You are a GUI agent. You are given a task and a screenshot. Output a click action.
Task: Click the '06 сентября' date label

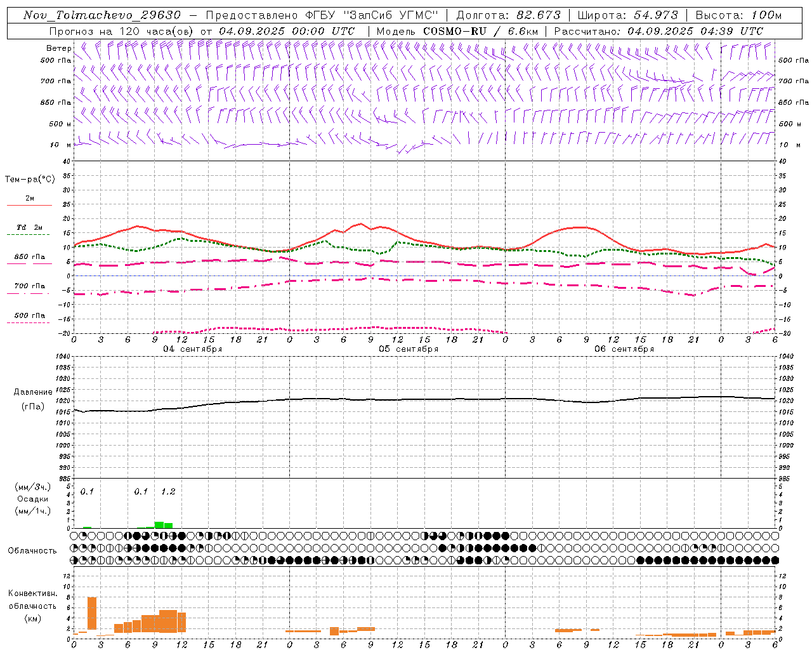pyautogui.click(x=624, y=349)
